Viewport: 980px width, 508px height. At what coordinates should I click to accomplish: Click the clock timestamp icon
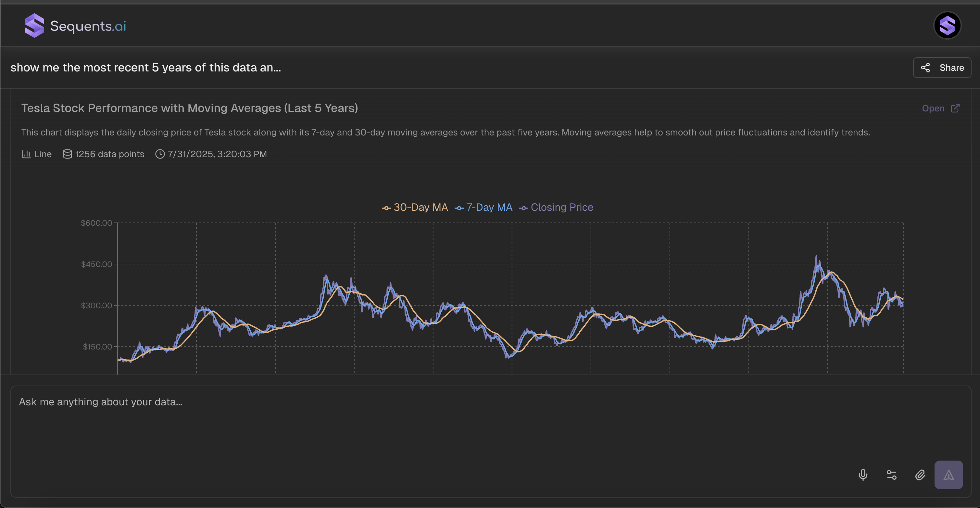pos(160,154)
